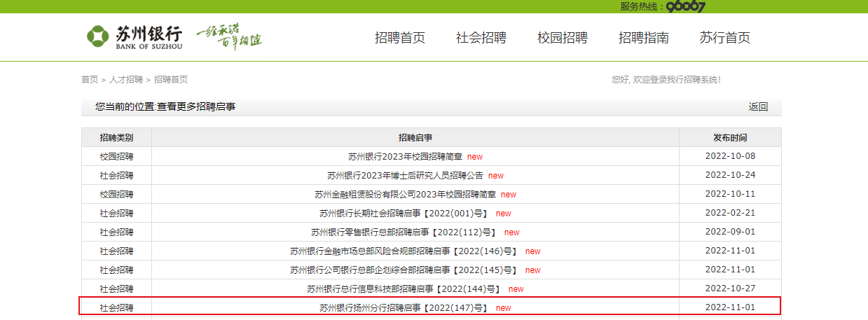The width and height of the screenshot is (868, 320).
Task: Click the date 2022-10-24
Action: tap(730, 175)
